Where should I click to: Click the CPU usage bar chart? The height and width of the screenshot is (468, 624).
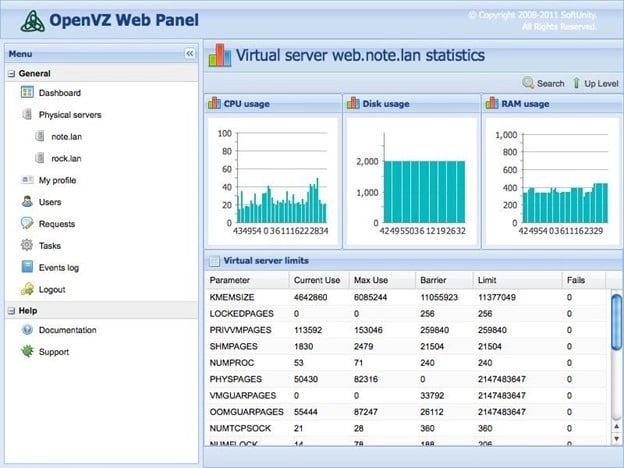click(273, 181)
